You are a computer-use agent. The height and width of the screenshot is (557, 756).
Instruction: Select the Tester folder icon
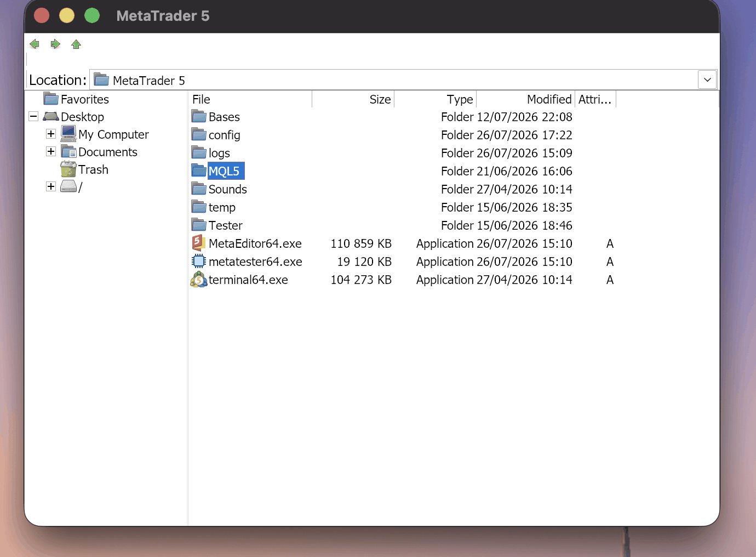[199, 225]
